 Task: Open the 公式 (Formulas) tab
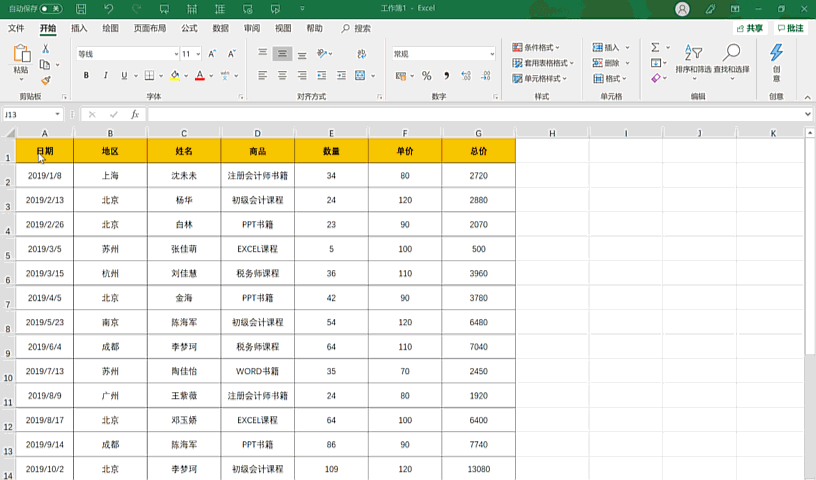coord(189,29)
